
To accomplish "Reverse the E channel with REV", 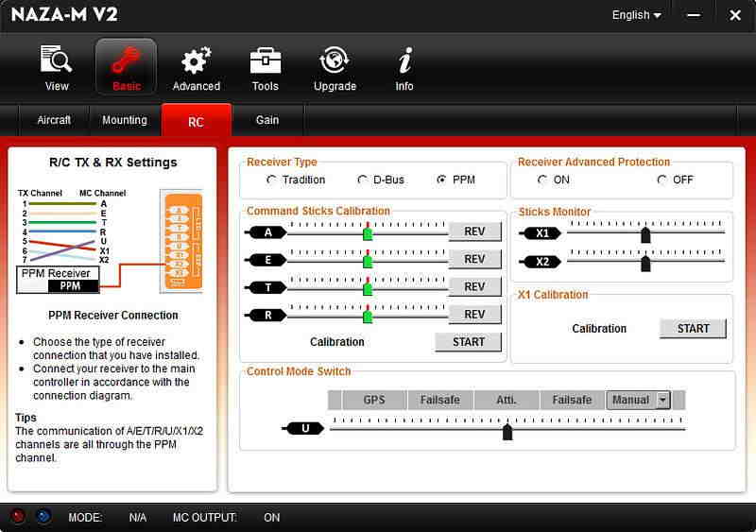I will point(474,259).
